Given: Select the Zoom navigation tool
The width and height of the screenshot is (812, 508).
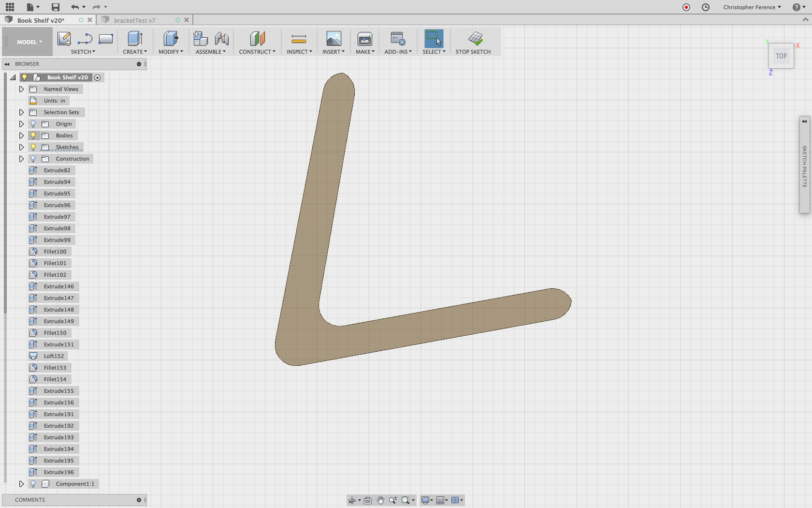Looking at the screenshot, I should [x=393, y=500].
